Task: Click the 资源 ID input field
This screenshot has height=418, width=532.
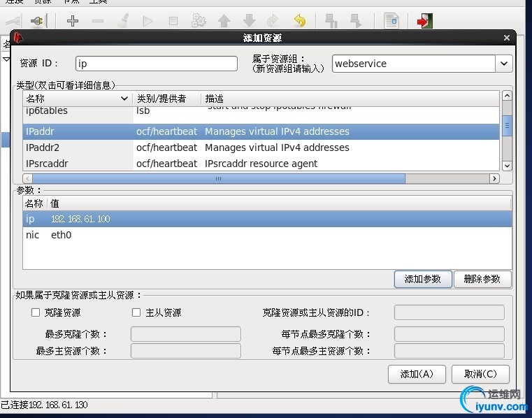Action: click(157, 64)
